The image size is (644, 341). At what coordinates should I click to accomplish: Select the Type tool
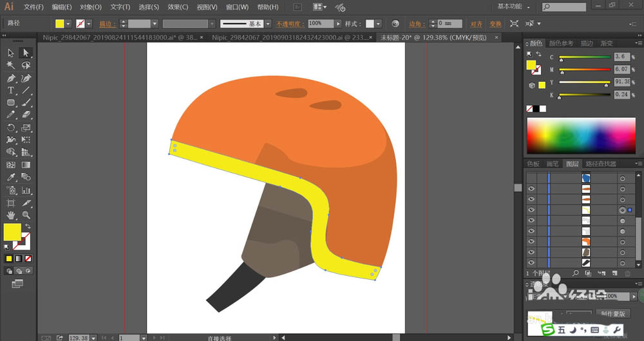tap(11, 90)
